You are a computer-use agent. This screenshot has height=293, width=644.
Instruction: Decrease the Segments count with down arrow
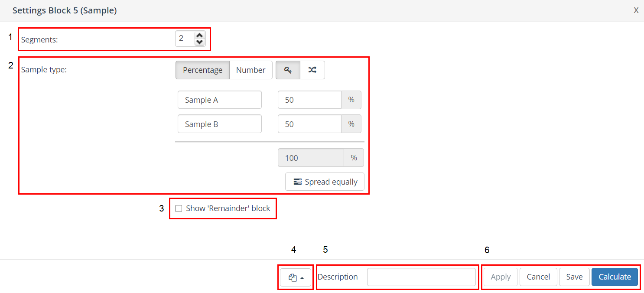pos(199,42)
